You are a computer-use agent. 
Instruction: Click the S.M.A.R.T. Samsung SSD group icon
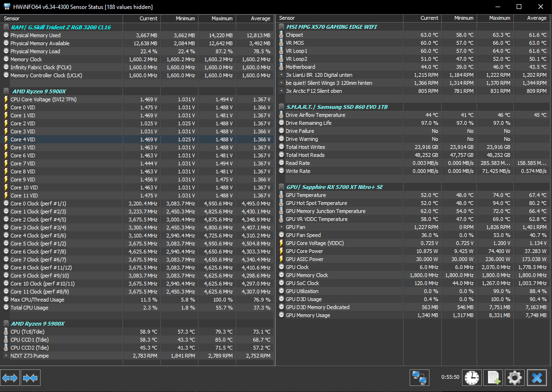281,107
